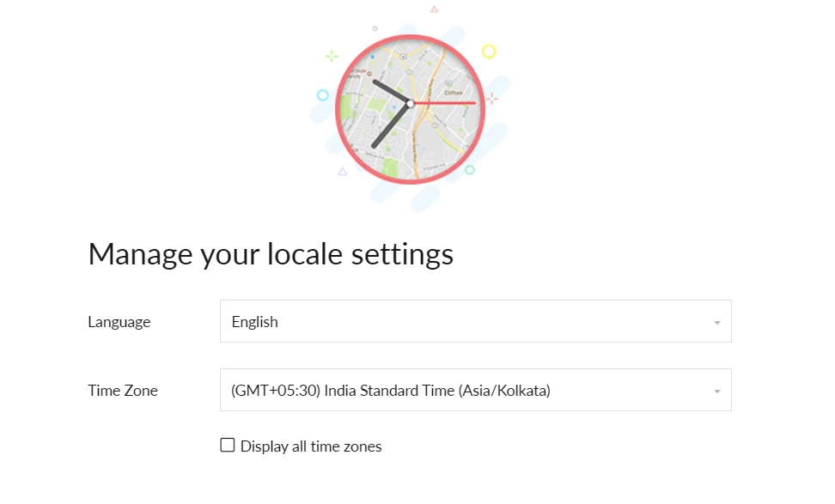Open the Language dropdown showing English
The height and width of the screenshot is (504, 835).
click(x=475, y=321)
